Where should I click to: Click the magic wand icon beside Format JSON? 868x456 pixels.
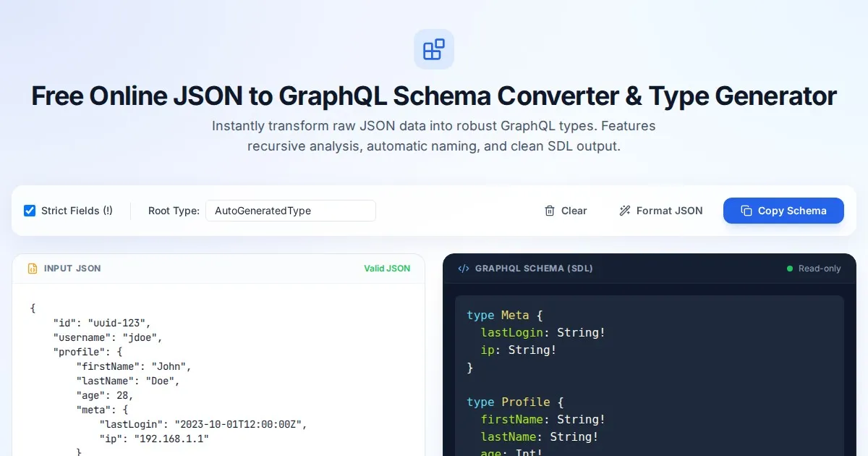click(625, 211)
